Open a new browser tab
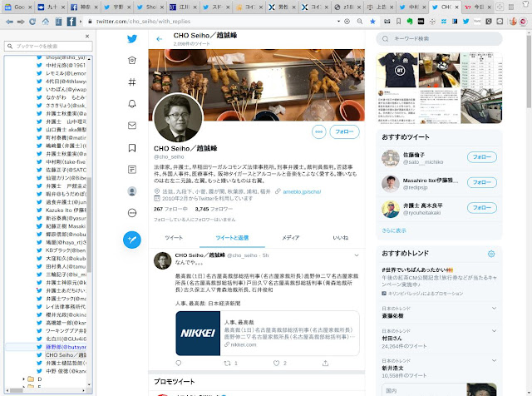 pyautogui.click(x=500, y=7)
